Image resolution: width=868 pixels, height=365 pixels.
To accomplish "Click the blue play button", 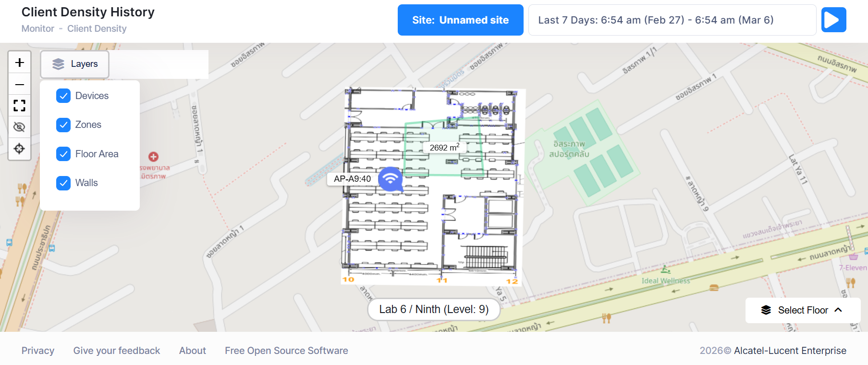I will pos(833,20).
